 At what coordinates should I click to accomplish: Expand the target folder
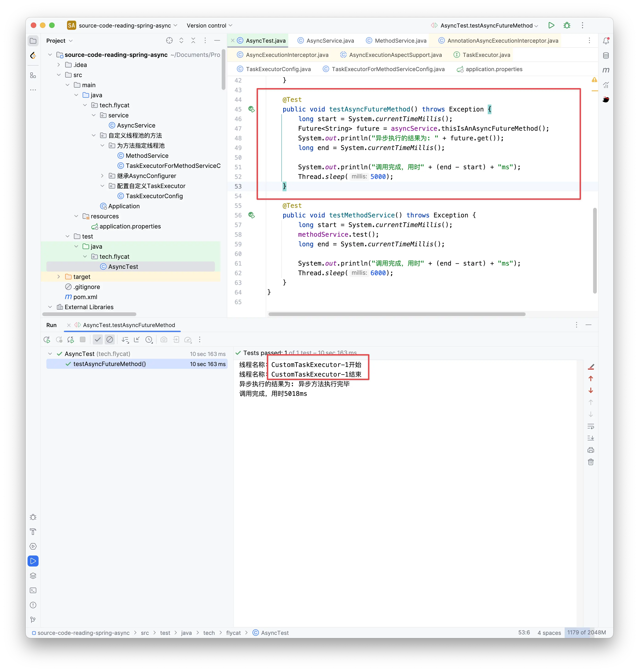click(x=59, y=277)
